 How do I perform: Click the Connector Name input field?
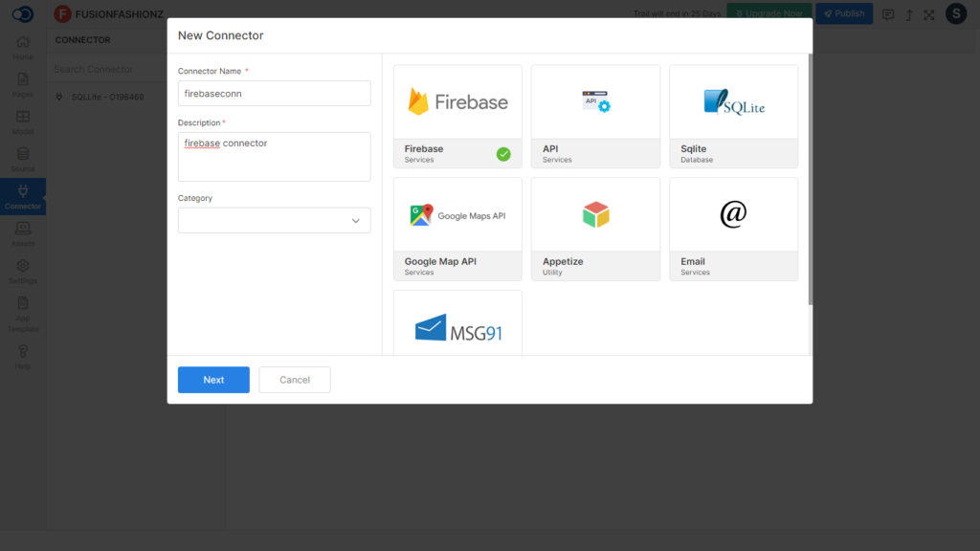click(x=275, y=93)
